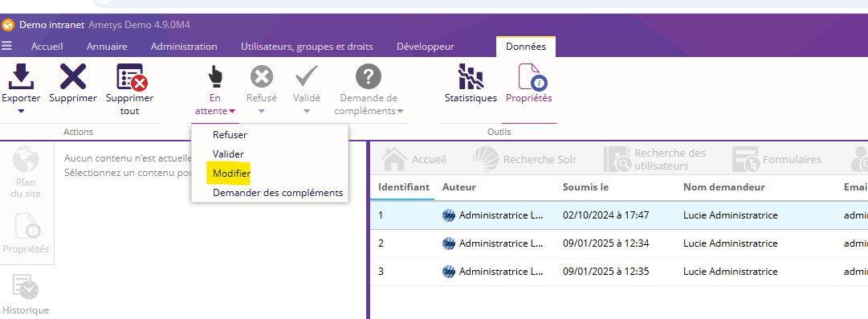Viewport: 868px width, 319px height.
Task: Click the Validé checkmark icon
Action: click(306, 76)
